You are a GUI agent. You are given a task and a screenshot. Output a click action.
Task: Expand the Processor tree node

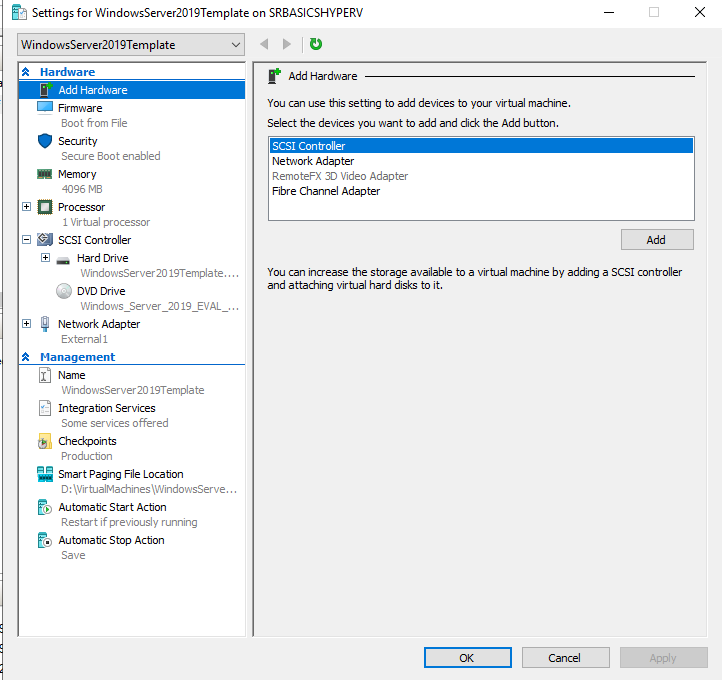click(x=27, y=207)
